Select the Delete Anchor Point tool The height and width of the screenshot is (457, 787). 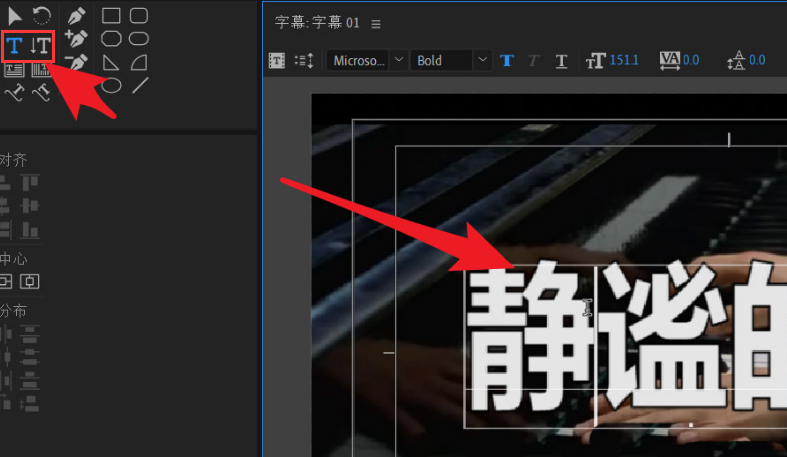coord(76,62)
